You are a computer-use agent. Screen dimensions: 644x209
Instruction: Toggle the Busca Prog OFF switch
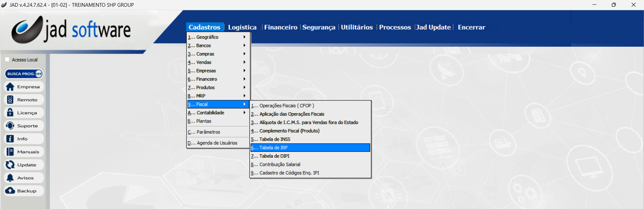(39, 74)
